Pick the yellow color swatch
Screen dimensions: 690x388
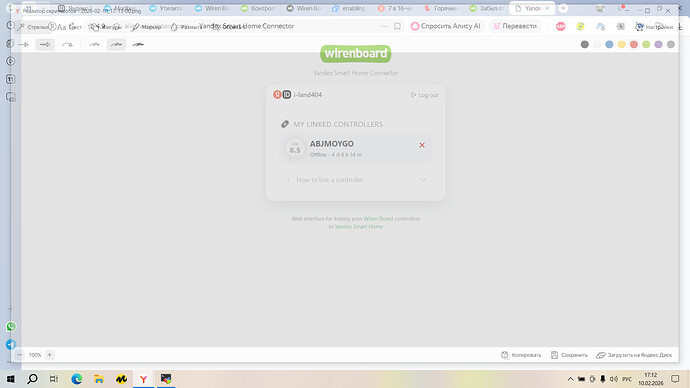[x=621, y=44]
